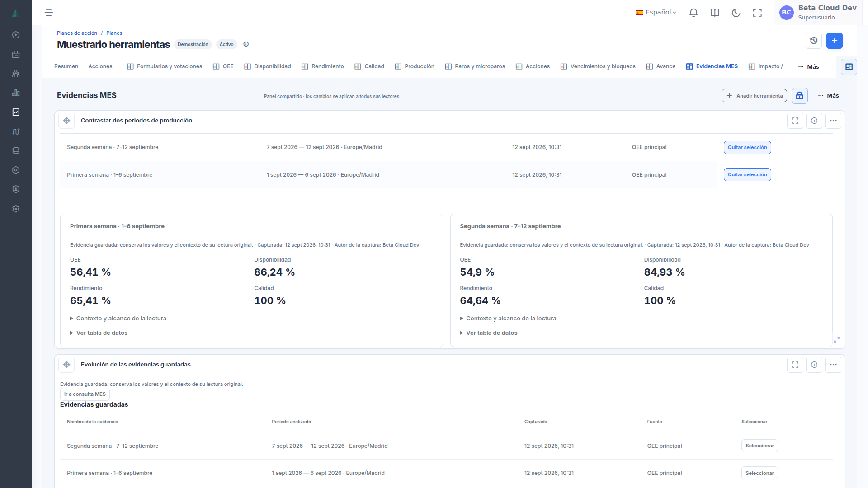This screenshot has height=488, width=868.
Task: Grab move handle of Contrastar dos periodos widget
Action: click(x=66, y=121)
